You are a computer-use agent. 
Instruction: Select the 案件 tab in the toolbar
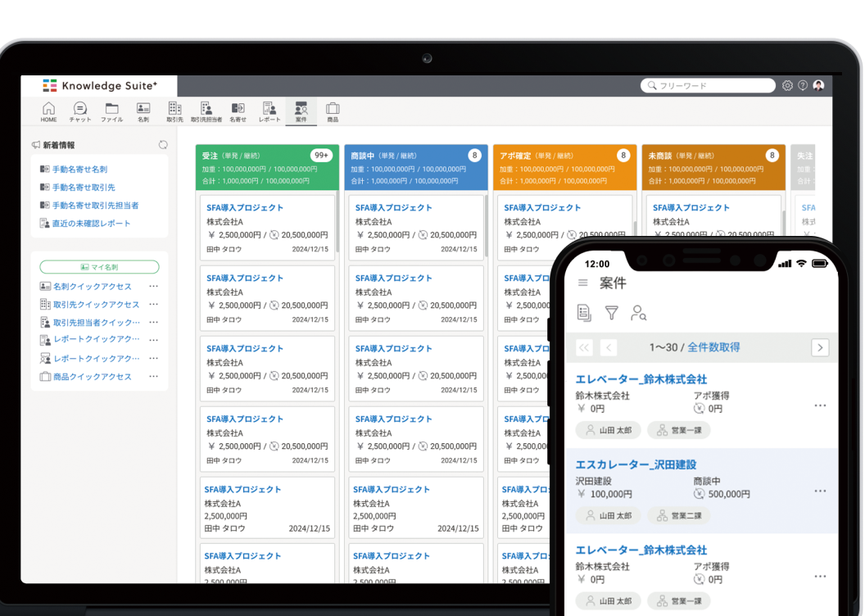pos(301,112)
